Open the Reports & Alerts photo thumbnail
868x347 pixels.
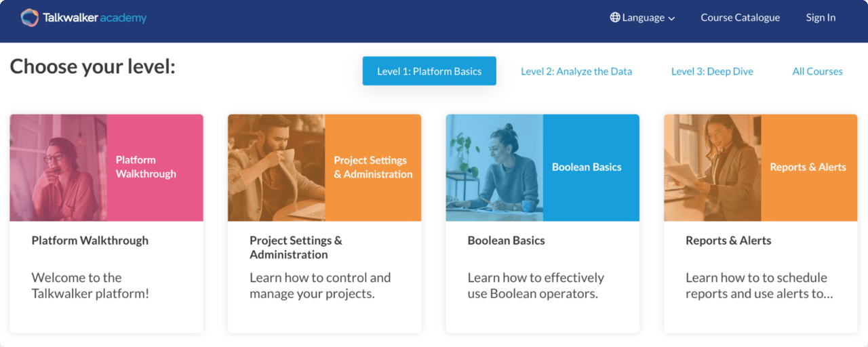[713, 167]
